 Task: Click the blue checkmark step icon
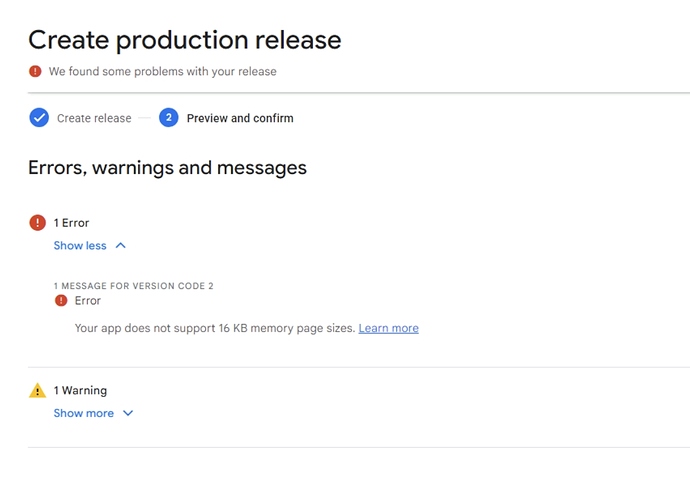[39, 118]
